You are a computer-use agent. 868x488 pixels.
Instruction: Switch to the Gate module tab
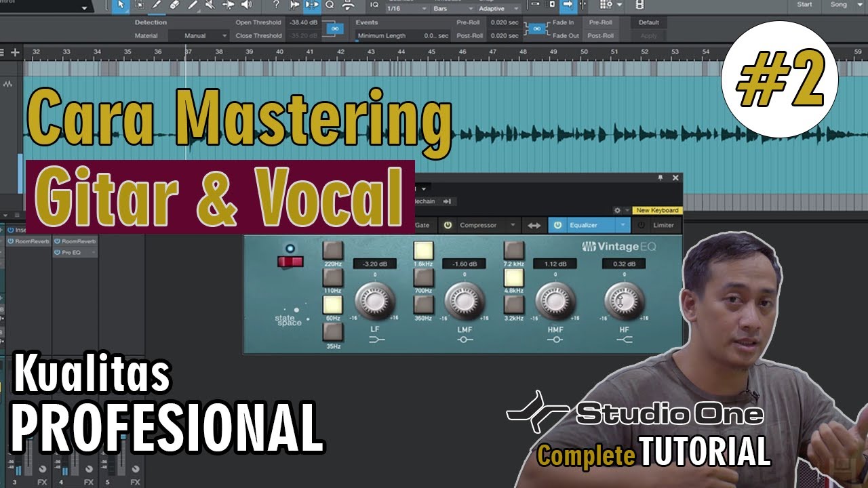422,225
